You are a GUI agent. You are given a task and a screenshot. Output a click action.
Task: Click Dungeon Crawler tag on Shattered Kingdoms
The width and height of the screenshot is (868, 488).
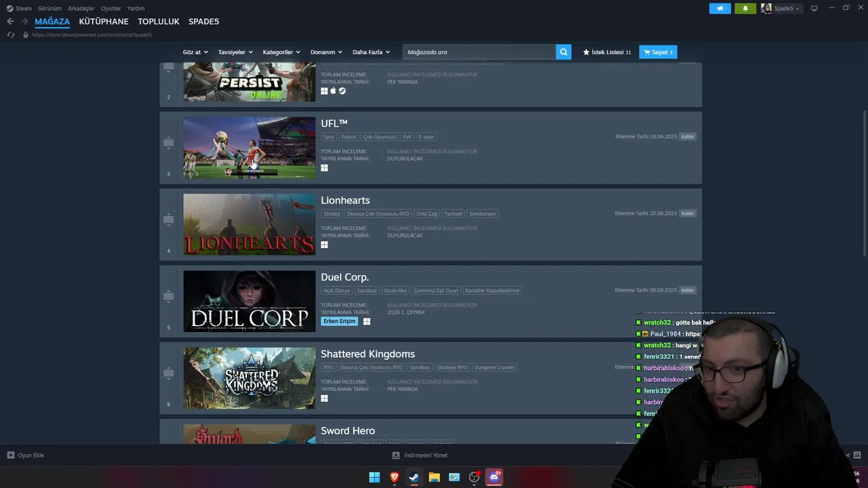click(x=494, y=367)
